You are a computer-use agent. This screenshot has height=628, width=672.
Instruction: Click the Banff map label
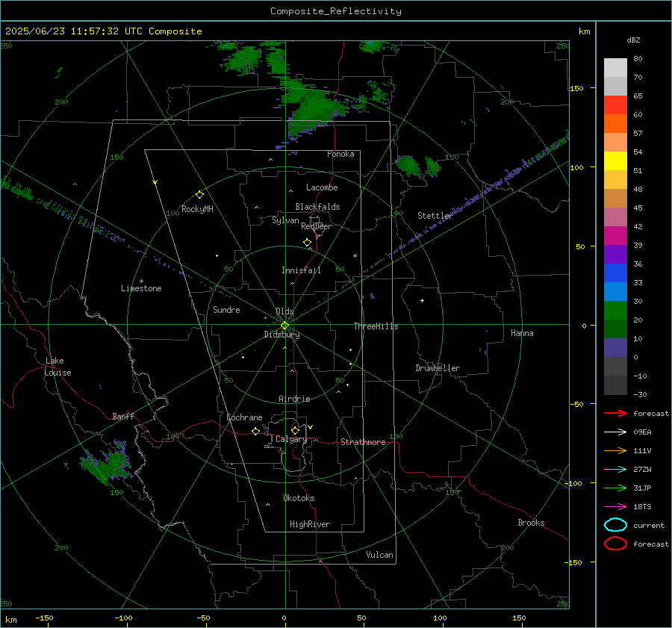click(x=123, y=416)
